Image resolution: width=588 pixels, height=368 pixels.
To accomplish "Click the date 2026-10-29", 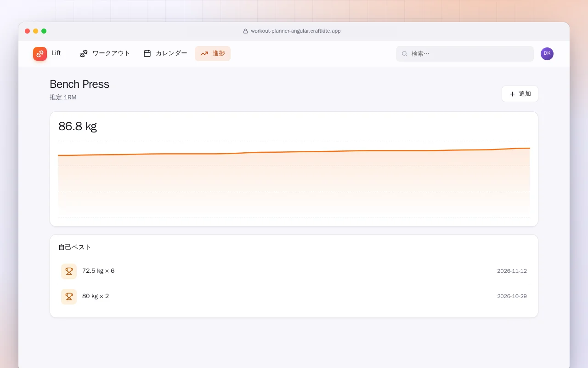I will coord(512,296).
